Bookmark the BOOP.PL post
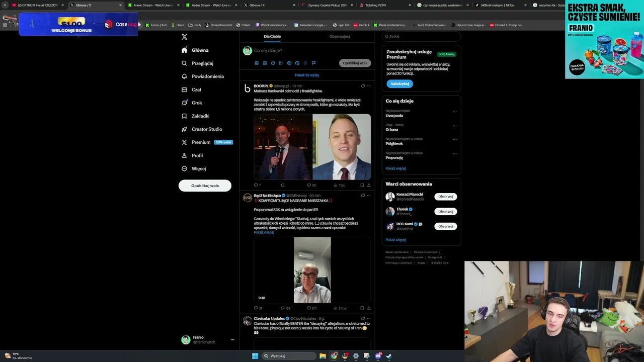Screen dimensions: 644x362 pos(362,185)
